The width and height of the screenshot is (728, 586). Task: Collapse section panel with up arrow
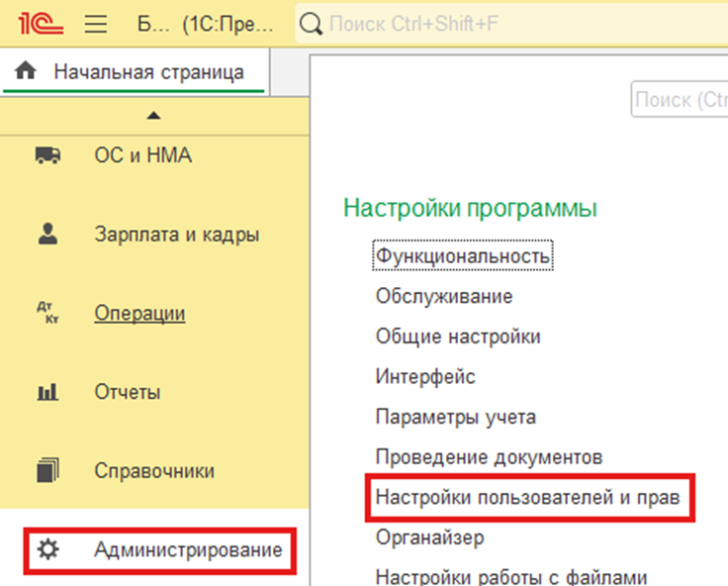(153, 117)
